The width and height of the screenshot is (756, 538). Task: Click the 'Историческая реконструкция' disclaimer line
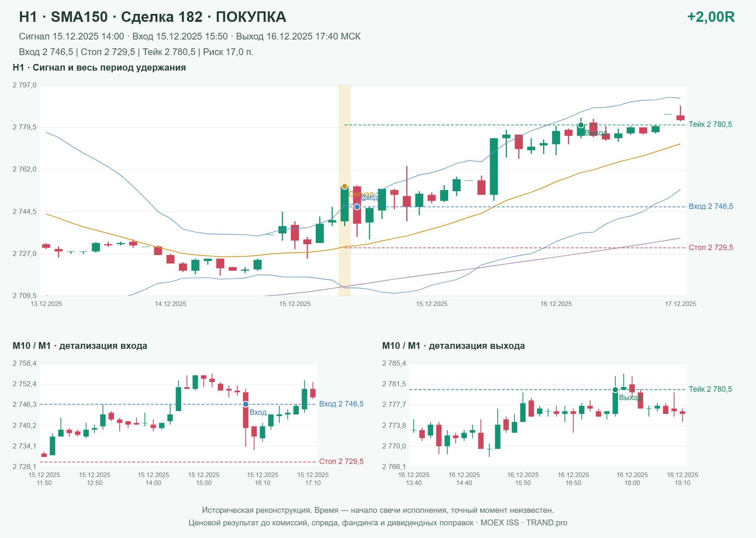(378, 510)
